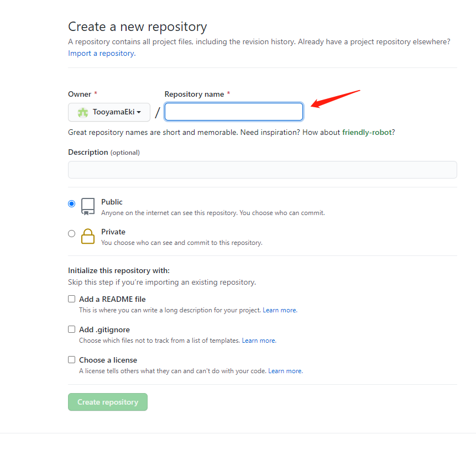Viewport: 476px width, 450px height.
Task: Open the Import a repository link
Action: pyautogui.click(x=102, y=54)
